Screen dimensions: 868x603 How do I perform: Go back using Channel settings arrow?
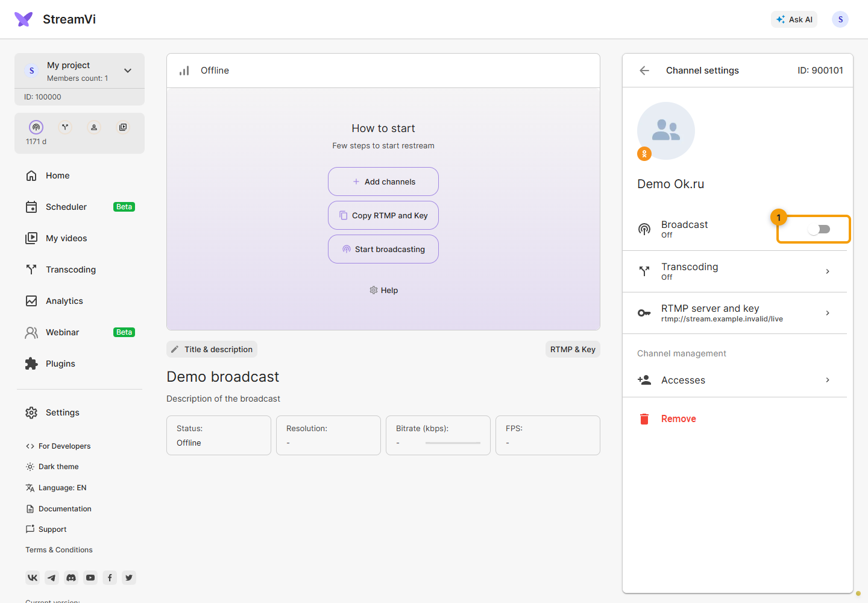[x=644, y=71]
